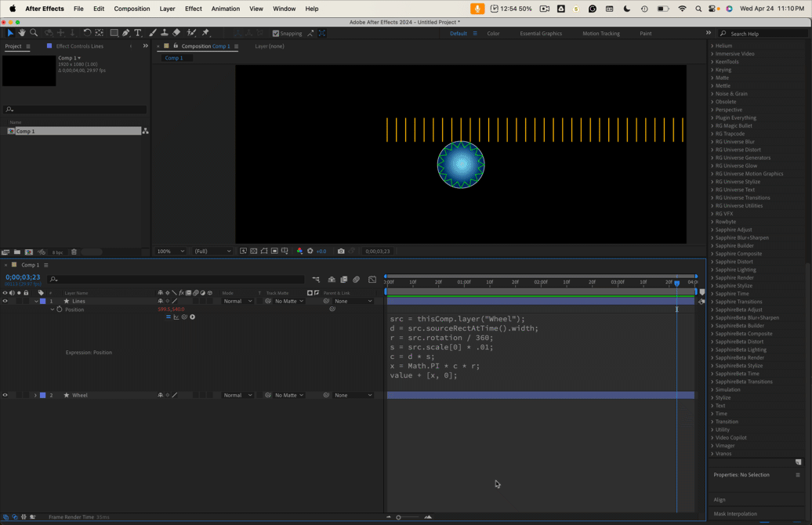812x525 pixels.
Task: Click the Comp 1 breadcrumb in viewer
Action: (x=173, y=58)
